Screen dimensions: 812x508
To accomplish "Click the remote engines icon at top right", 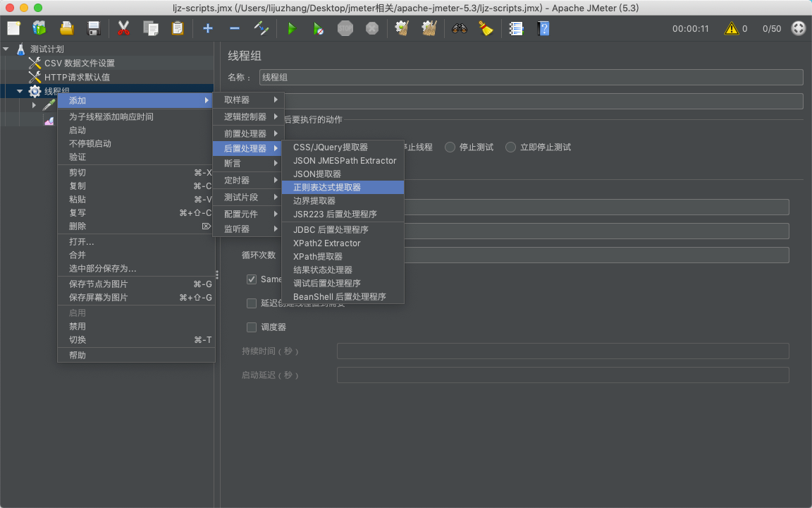I will 799,28.
